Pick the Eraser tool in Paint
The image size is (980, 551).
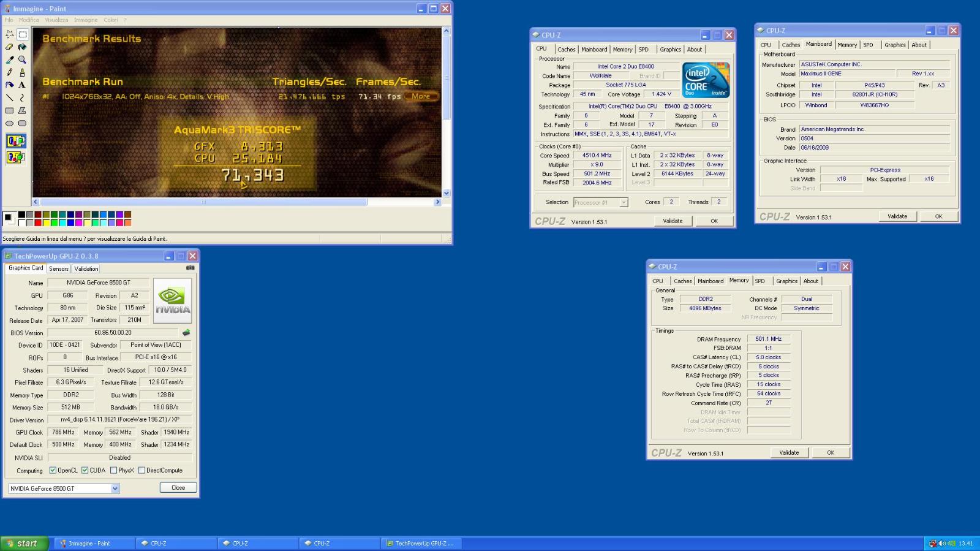tap(9, 47)
